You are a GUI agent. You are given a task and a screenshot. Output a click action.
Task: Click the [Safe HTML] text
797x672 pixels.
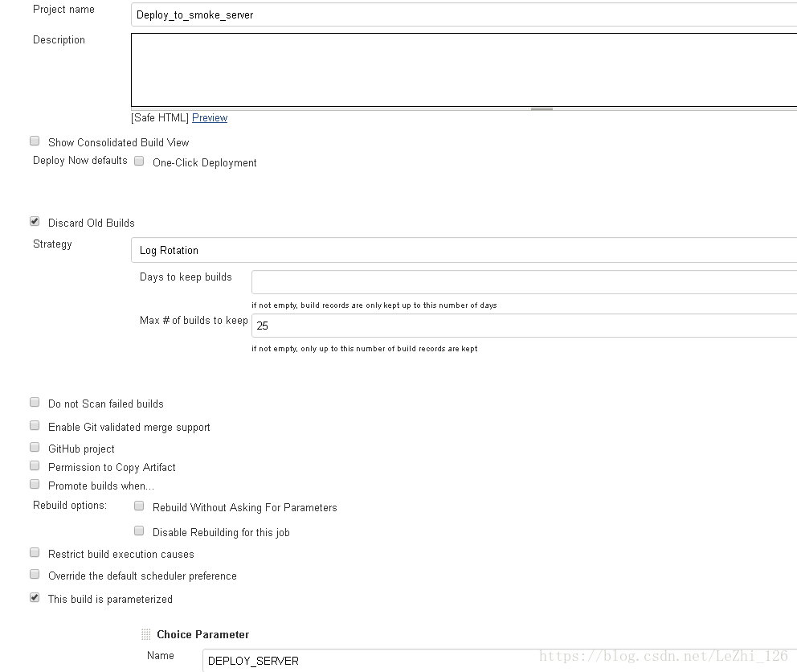pyautogui.click(x=160, y=117)
